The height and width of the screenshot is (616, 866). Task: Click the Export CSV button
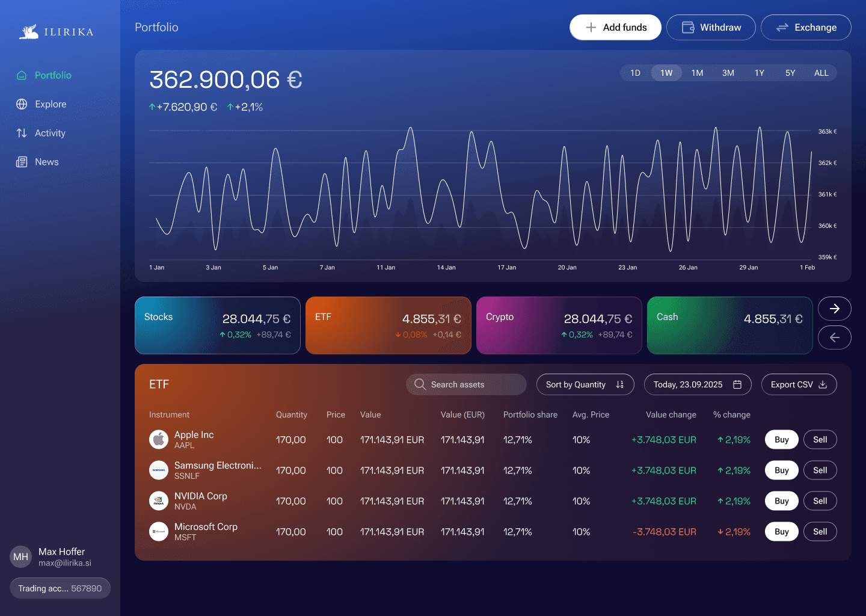tap(799, 384)
